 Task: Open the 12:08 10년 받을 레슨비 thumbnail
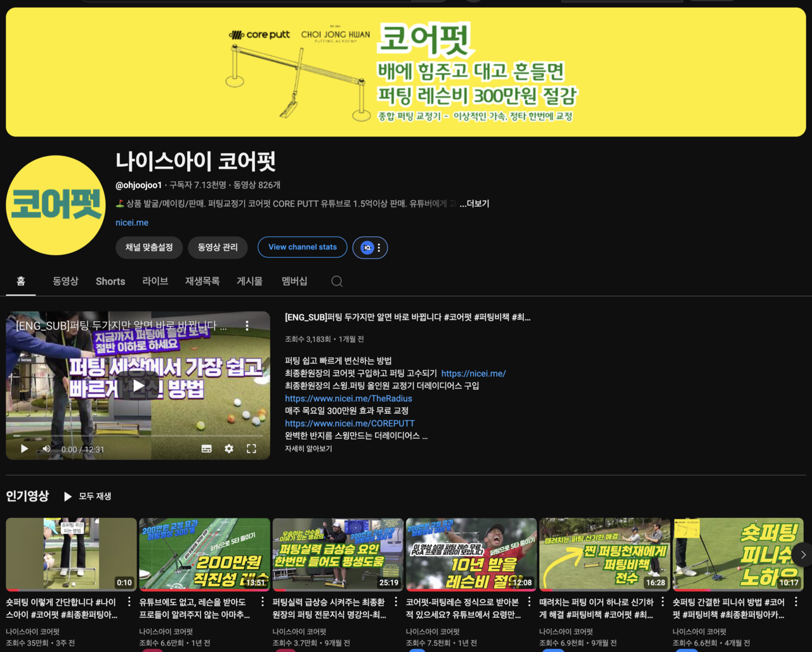(x=471, y=554)
